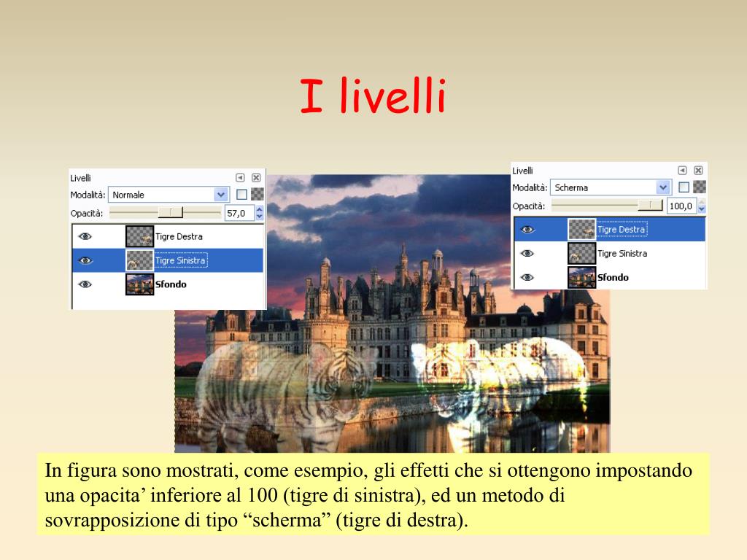Hide Tigre Destra layer in left Livelli panel
The width and height of the screenshot is (747, 560).
(85, 236)
